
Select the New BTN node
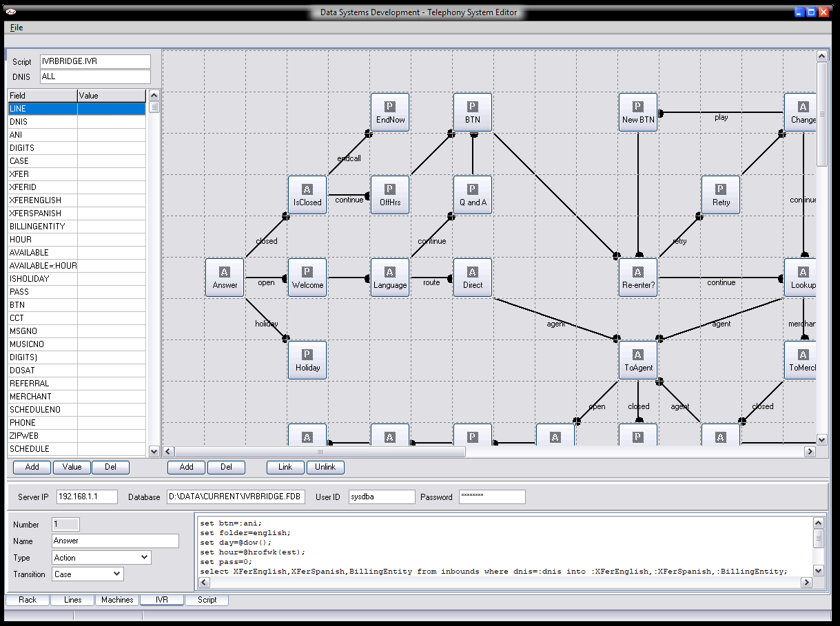point(638,112)
